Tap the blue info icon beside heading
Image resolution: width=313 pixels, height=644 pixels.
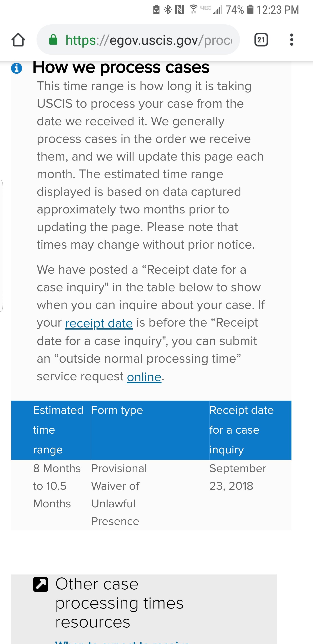click(x=17, y=68)
